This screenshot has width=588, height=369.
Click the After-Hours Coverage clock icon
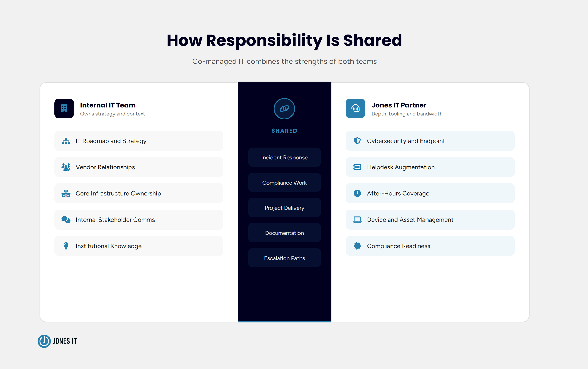[x=357, y=193]
